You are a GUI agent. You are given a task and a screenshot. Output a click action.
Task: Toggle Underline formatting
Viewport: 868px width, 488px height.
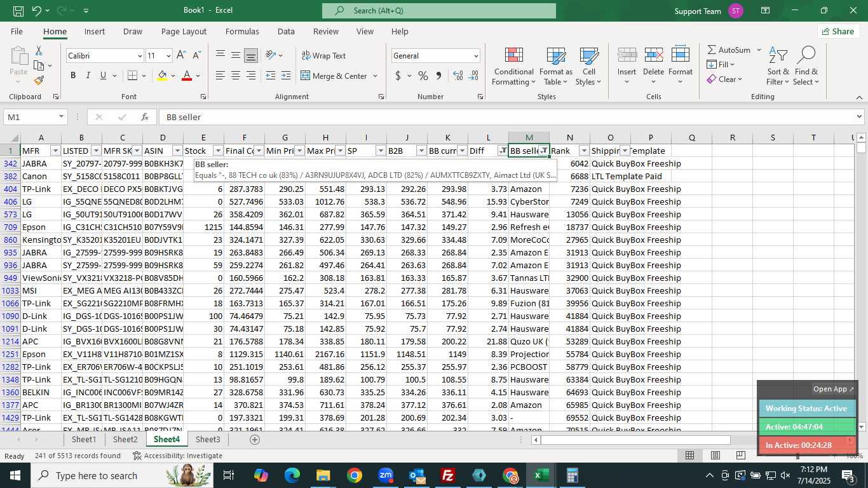coord(104,76)
